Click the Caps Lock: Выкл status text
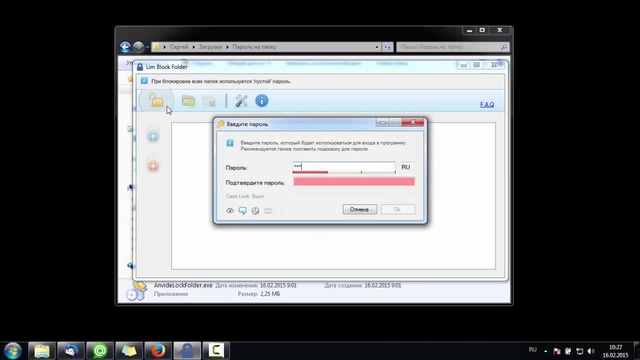Viewport: 640px width, 360px height. [x=245, y=196]
